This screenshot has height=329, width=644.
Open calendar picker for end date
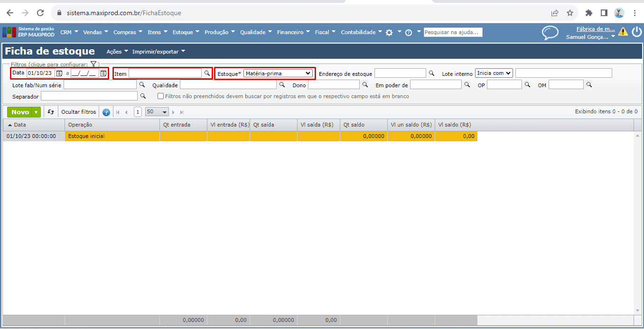pyautogui.click(x=103, y=73)
